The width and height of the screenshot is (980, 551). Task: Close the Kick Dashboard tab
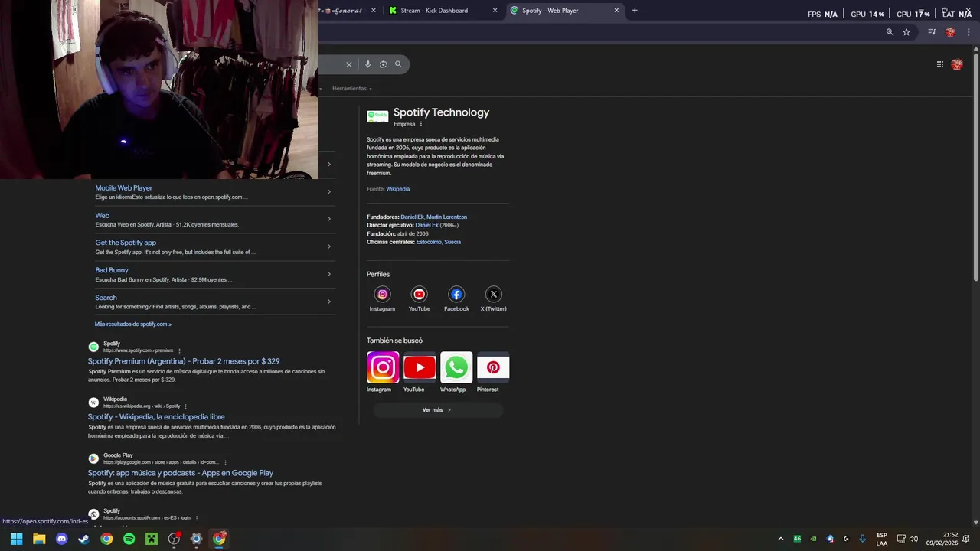495,11
